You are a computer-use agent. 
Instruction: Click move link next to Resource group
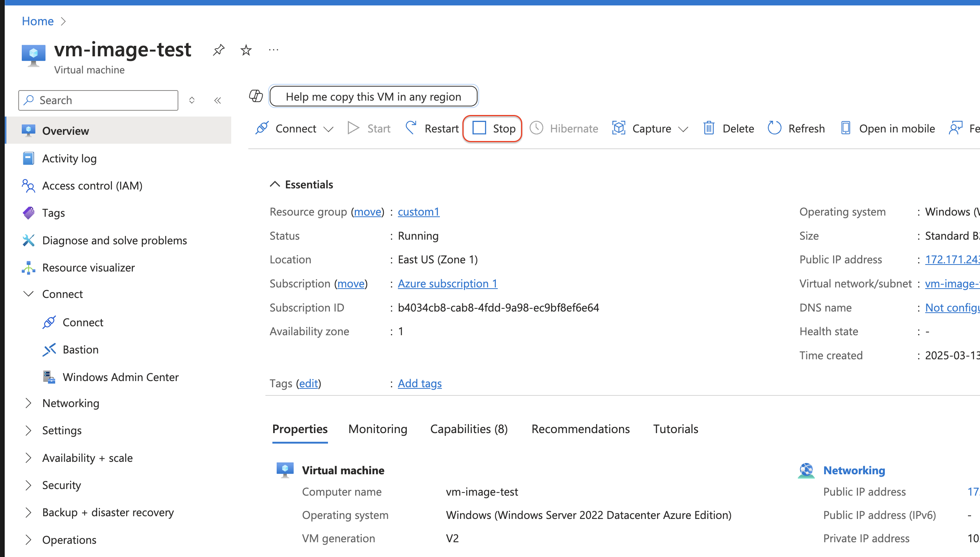coord(367,212)
